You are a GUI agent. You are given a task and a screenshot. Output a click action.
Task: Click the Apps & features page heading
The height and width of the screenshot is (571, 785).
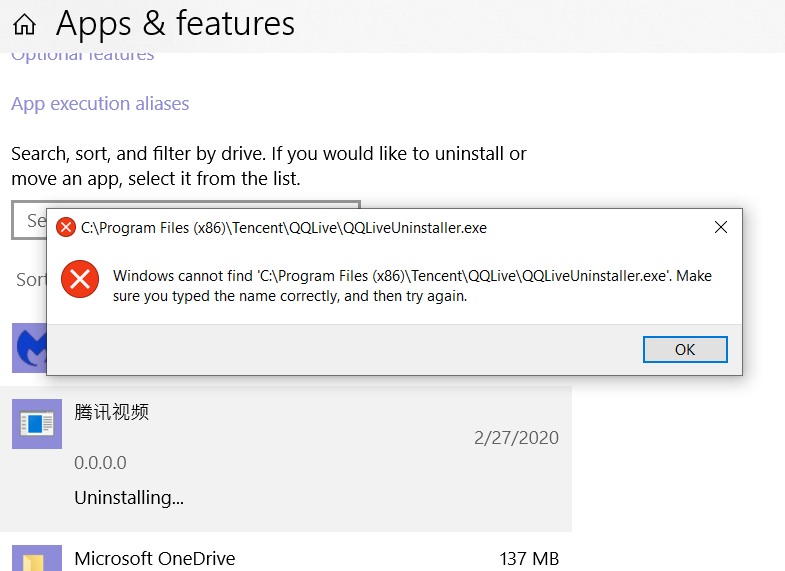(x=175, y=24)
